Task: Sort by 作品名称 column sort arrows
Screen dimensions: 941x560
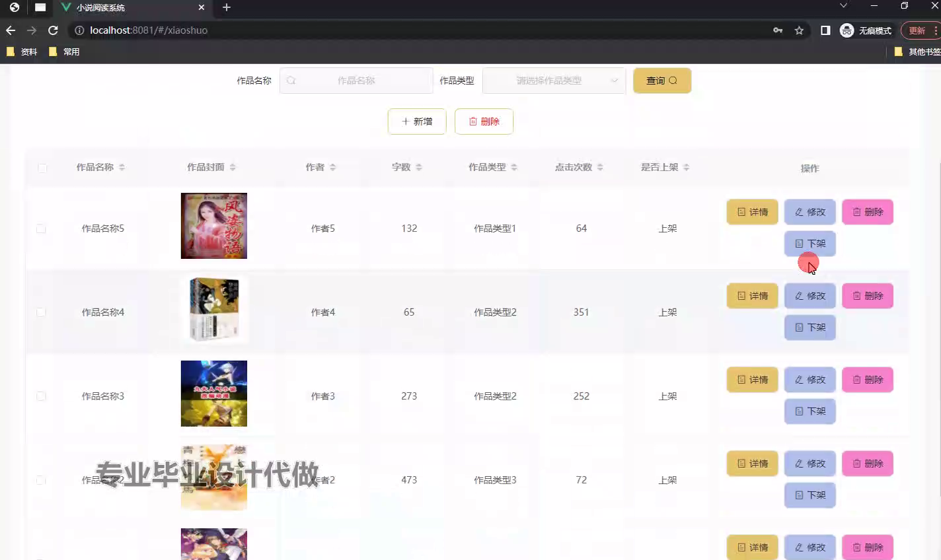Action: (x=122, y=168)
